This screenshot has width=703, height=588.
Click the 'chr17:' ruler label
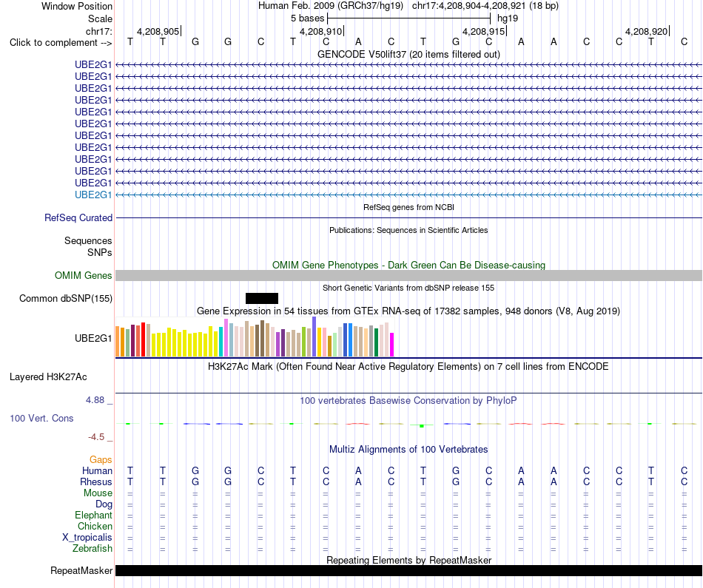point(98,31)
